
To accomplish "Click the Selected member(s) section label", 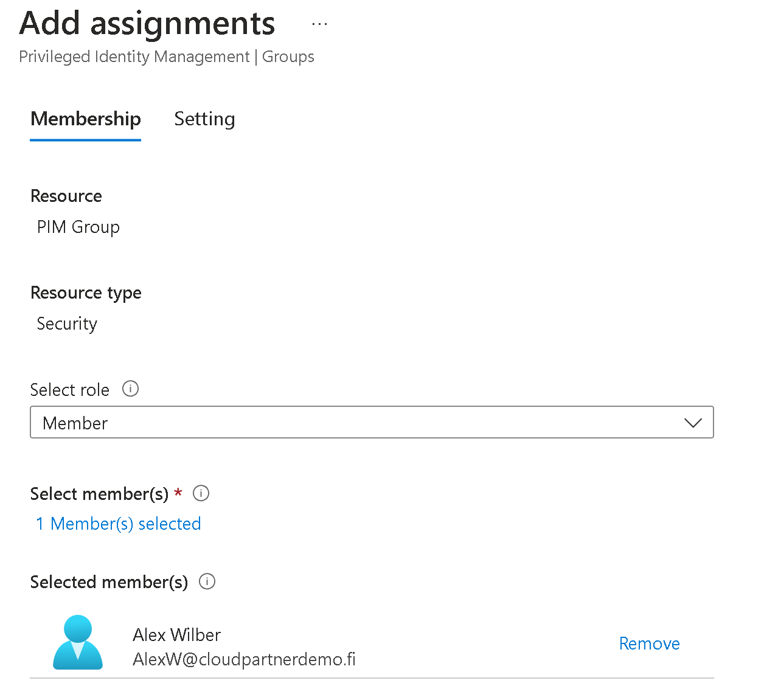I will click(109, 582).
